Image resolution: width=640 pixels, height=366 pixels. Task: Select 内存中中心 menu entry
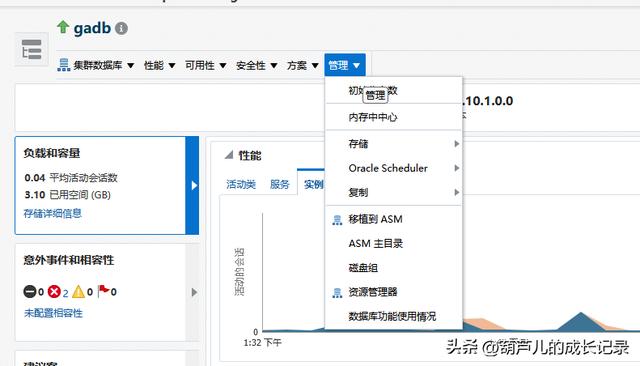(x=394, y=117)
